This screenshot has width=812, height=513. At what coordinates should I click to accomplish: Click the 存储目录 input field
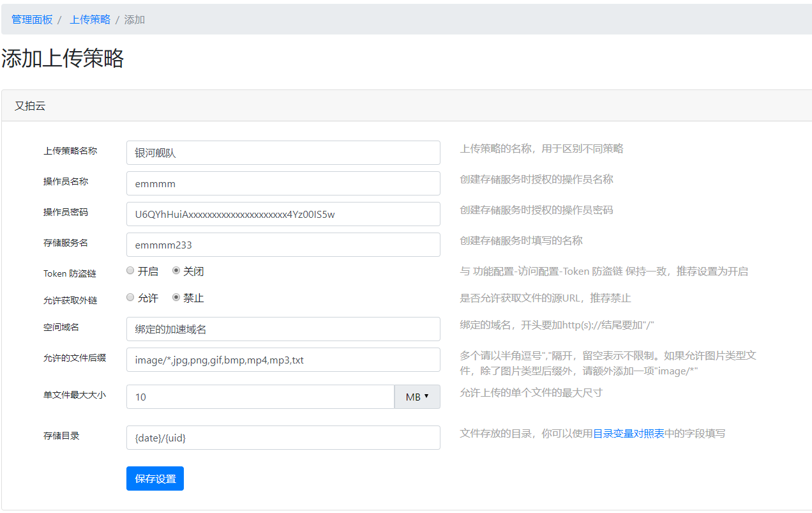coord(283,438)
